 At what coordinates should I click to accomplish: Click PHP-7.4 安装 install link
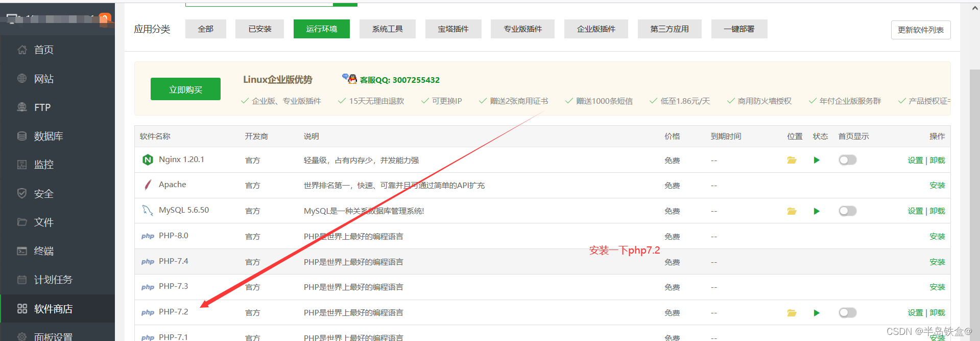tap(937, 262)
